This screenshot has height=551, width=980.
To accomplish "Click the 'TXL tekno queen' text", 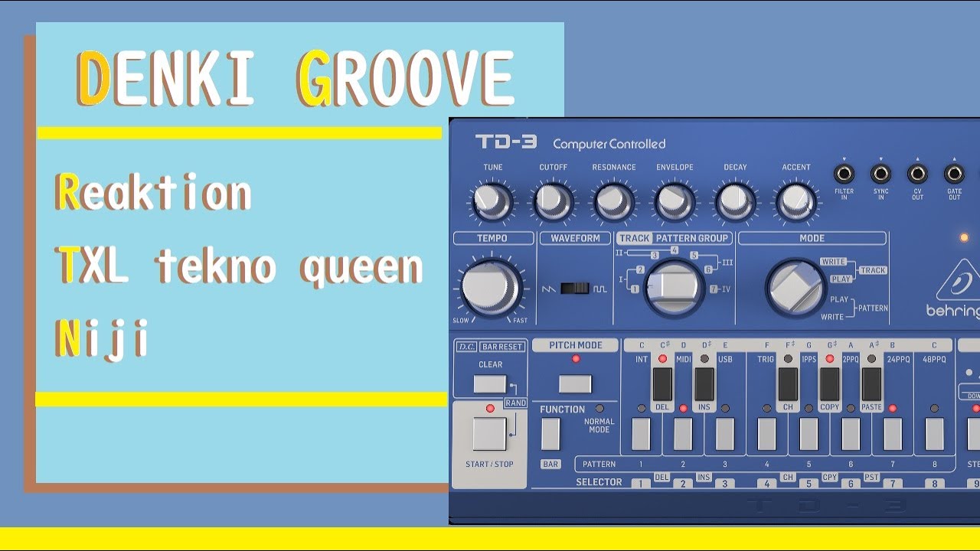I will pos(240,266).
